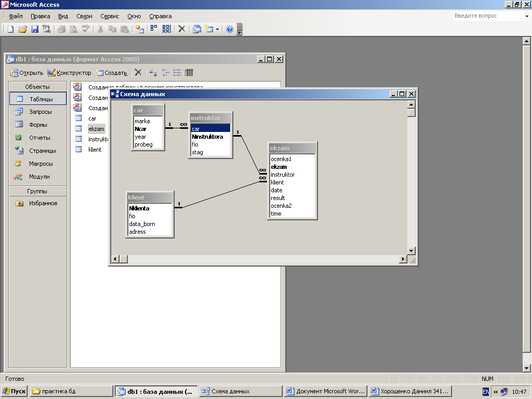Image resolution: width=532 pixels, height=399 pixels.
Task: Click the blue Help question mark icon
Action: (230, 29)
